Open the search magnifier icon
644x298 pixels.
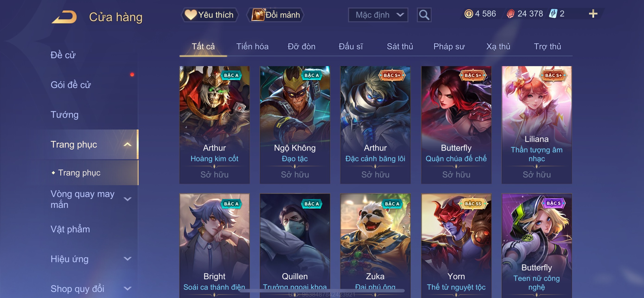(424, 15)
